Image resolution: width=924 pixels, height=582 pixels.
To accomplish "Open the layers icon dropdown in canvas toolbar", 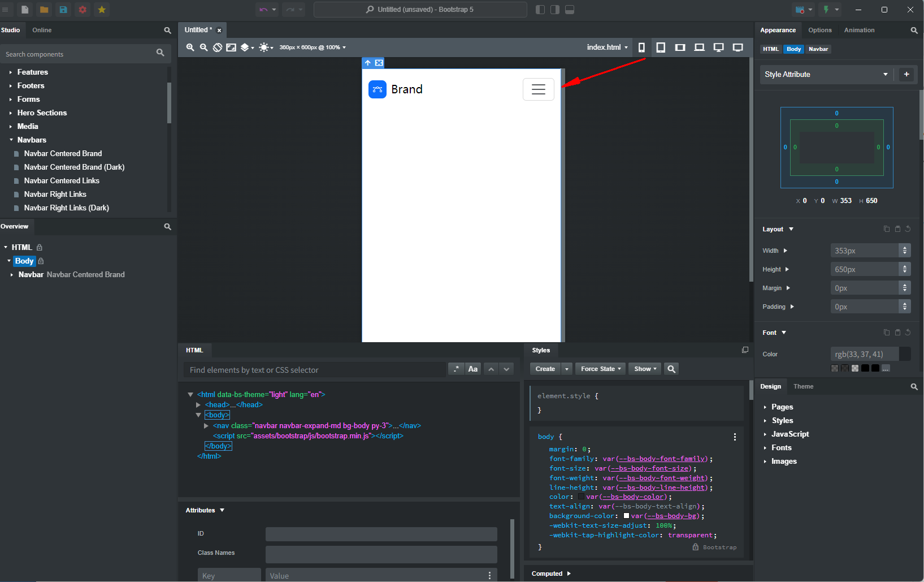I will coord(247,48).
